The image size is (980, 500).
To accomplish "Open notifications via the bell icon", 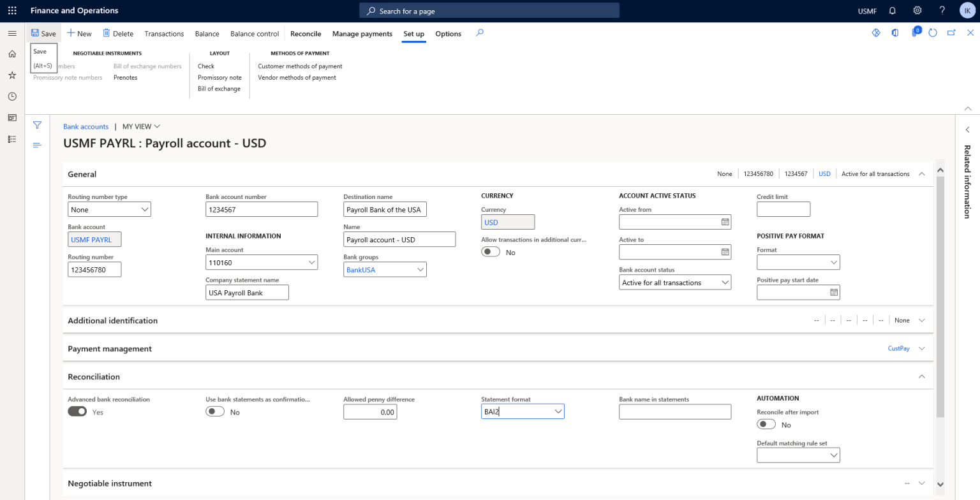I will [x=893, y=10].
